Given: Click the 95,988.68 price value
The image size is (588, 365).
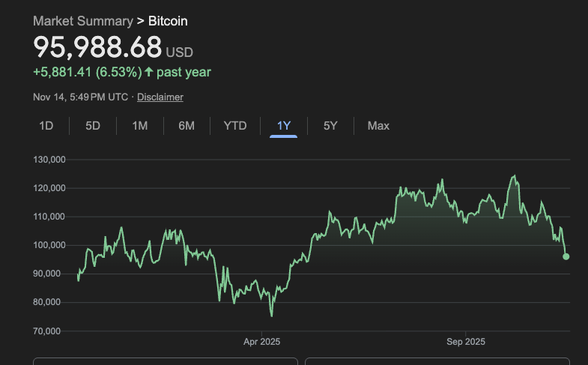Looking at the screenshot, I should click(97, 47).
